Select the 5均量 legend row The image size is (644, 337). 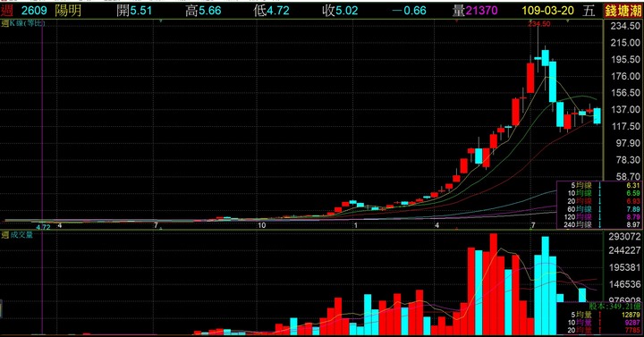pos(599,315)
